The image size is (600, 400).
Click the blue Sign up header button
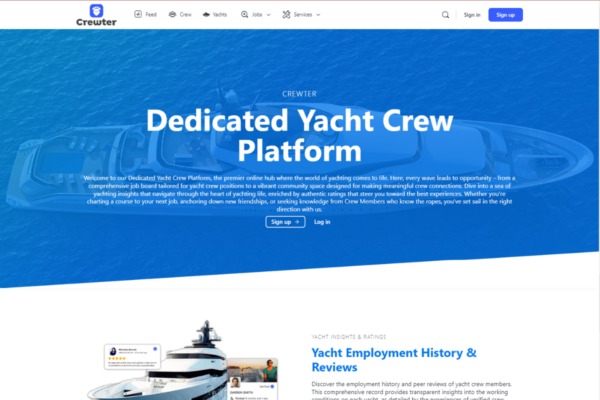[505, 15]
